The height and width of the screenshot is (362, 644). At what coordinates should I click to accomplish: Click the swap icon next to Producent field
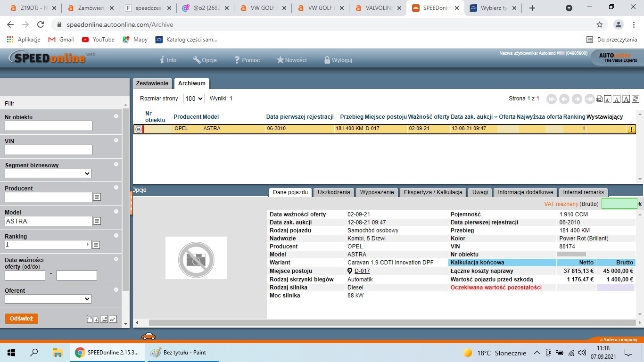pos(97,197)
